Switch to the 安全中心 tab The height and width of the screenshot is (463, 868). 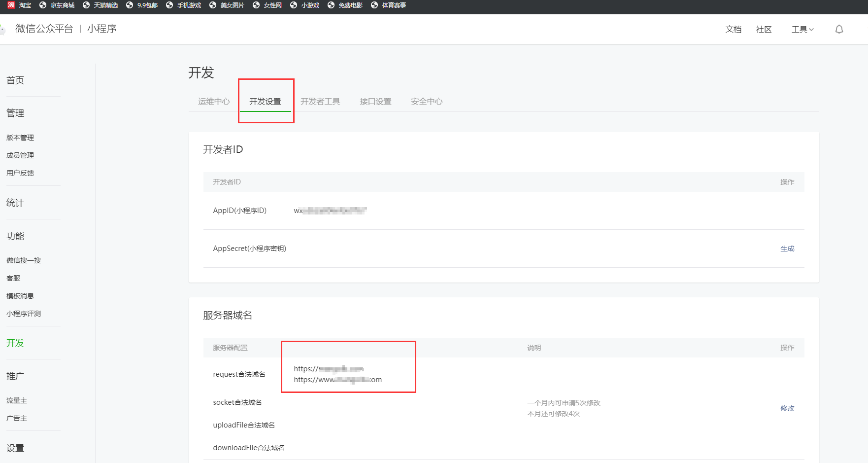point(427,101)
